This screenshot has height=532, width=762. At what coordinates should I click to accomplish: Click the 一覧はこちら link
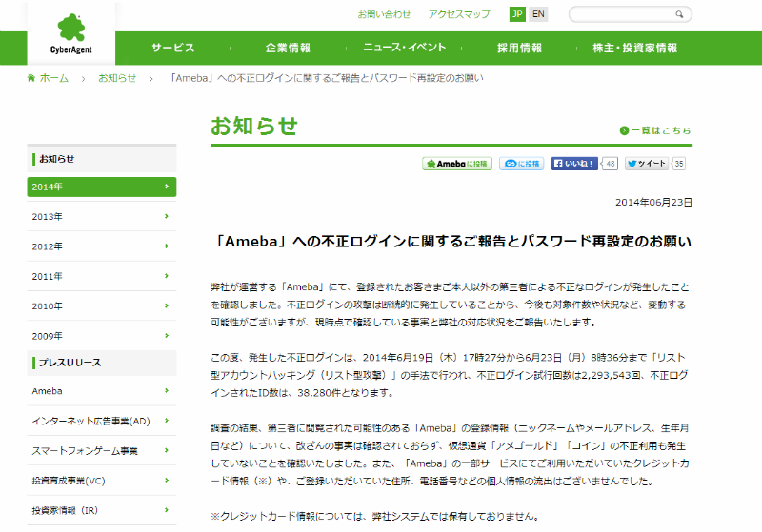click(x=661, y=130)
